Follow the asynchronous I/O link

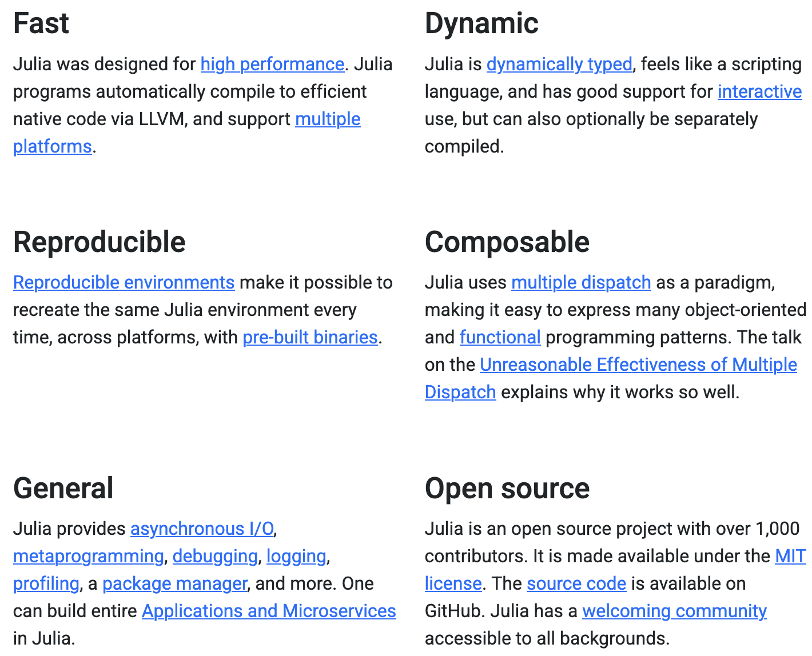tap(202, 529)
